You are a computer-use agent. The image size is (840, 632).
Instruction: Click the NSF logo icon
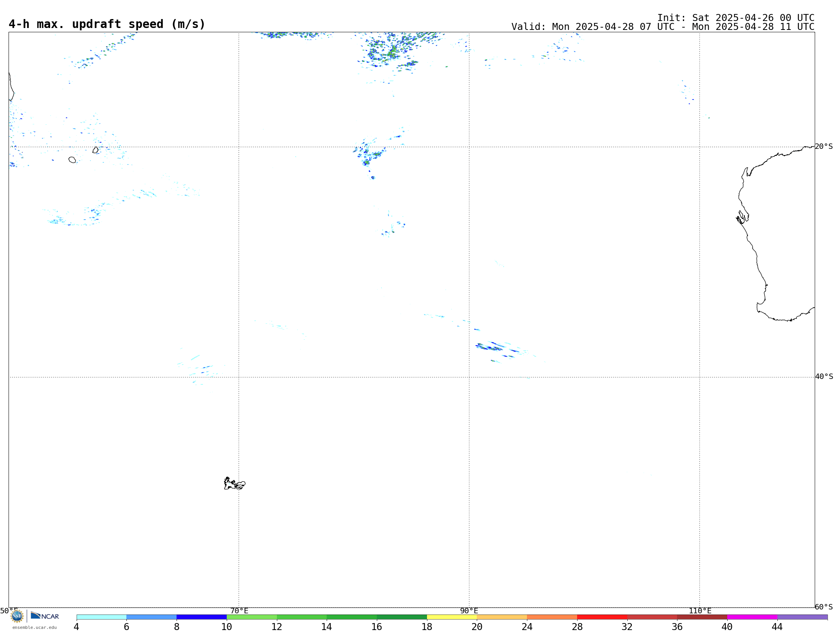point(17,616)
